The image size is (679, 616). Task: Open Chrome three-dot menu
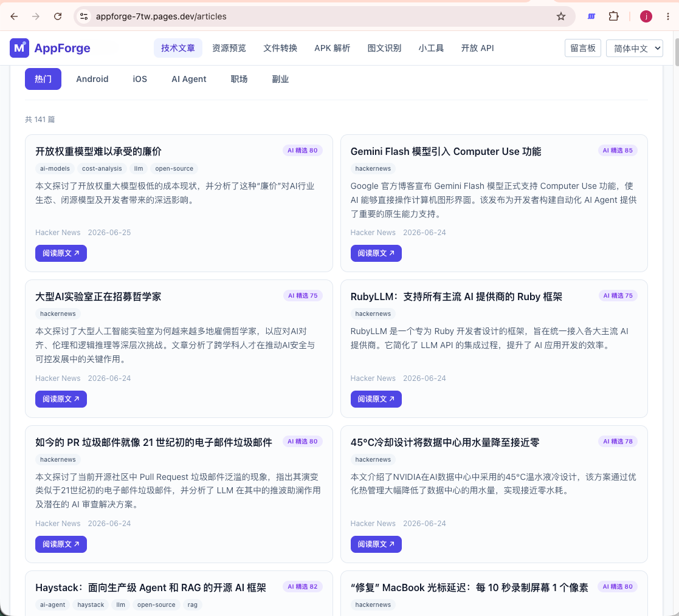click(667, 16)
